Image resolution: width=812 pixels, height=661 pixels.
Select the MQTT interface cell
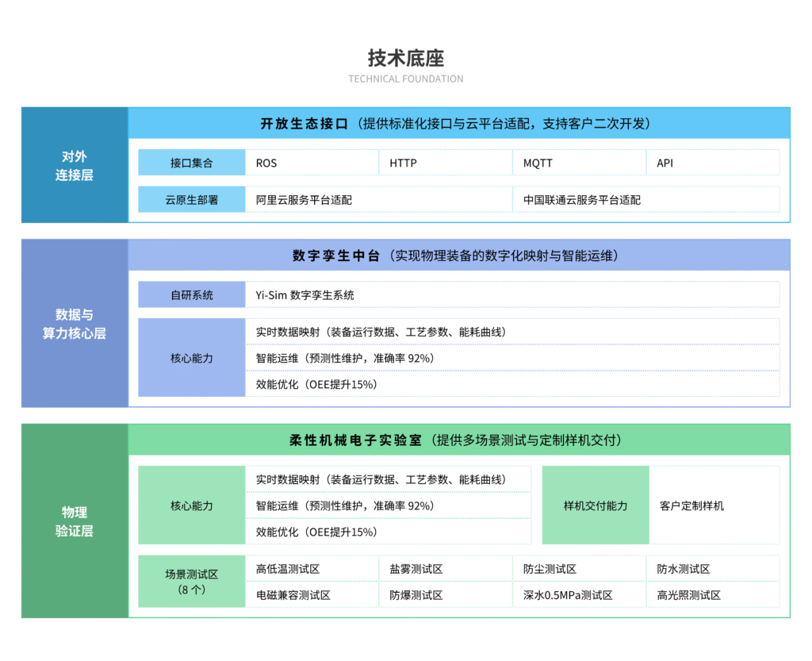tap(579, 163)
